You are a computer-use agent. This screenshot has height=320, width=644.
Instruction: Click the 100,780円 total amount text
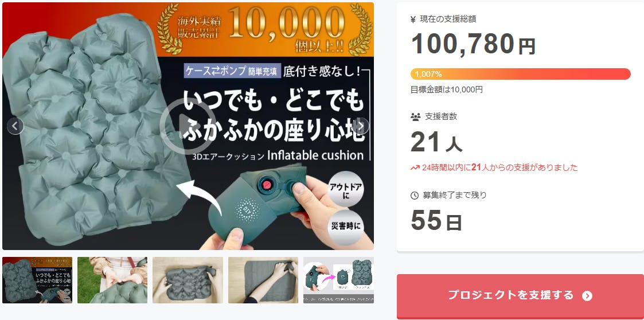pos(473,44)
